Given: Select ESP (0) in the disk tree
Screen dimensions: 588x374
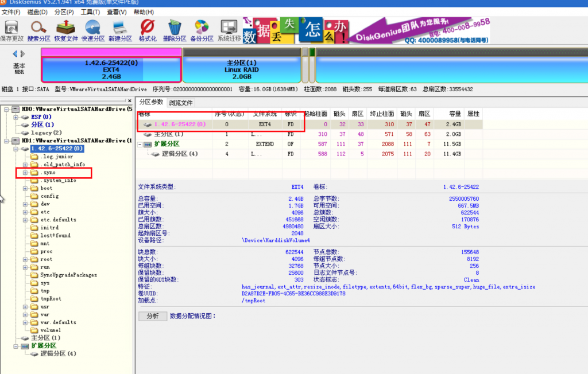Looking at the screenshot, I should click(41, 117).
